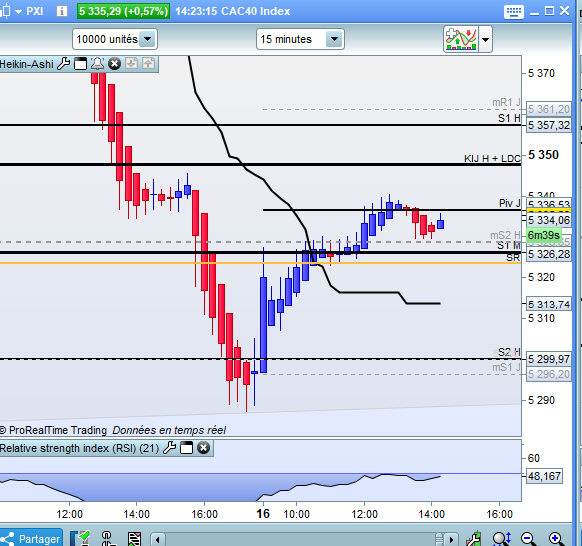Click the info icon beside PXI
Screen dimensions: 582x546
62,11
